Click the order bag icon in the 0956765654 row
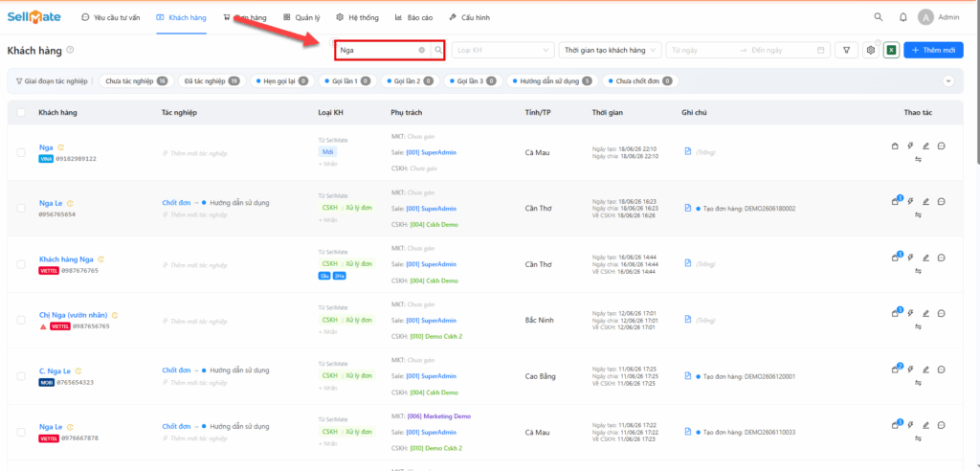 point(895,201)
